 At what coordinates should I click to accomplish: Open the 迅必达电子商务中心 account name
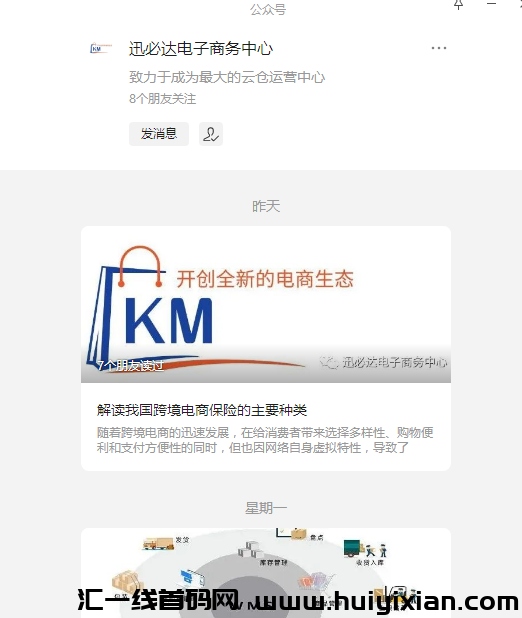coord(201,49)
